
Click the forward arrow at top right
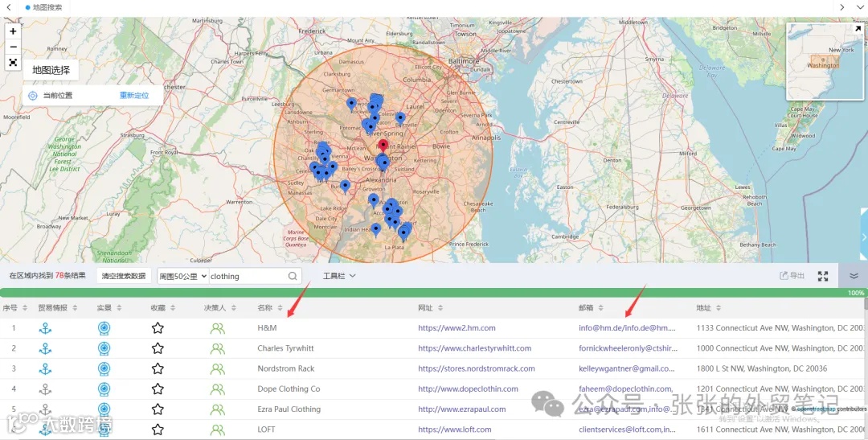(842, 7)
